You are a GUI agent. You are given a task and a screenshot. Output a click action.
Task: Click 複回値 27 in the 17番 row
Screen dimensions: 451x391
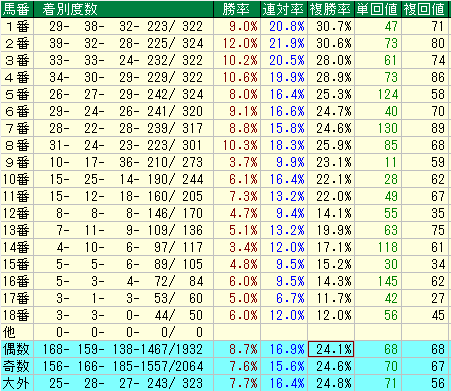(425, 298)
